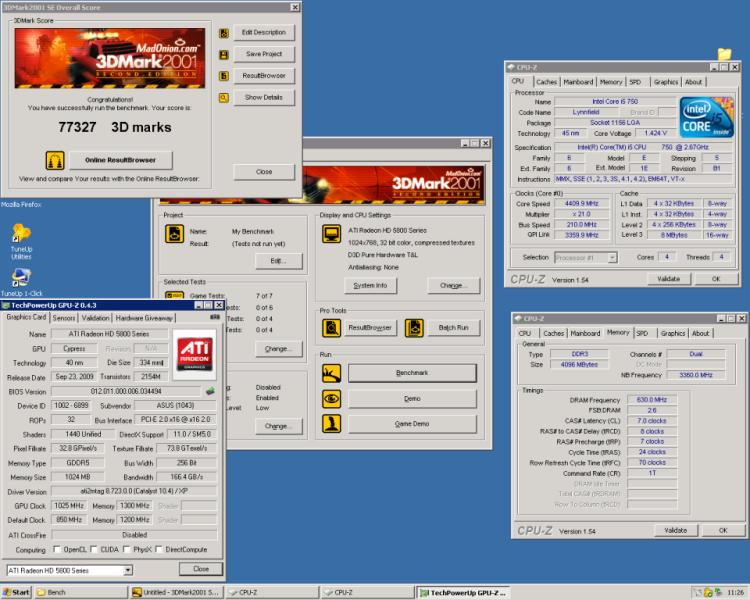The image size is (750, 600).
Task: Click the GPU-Z BIOS save chip icon
Action: click(210, 391)
